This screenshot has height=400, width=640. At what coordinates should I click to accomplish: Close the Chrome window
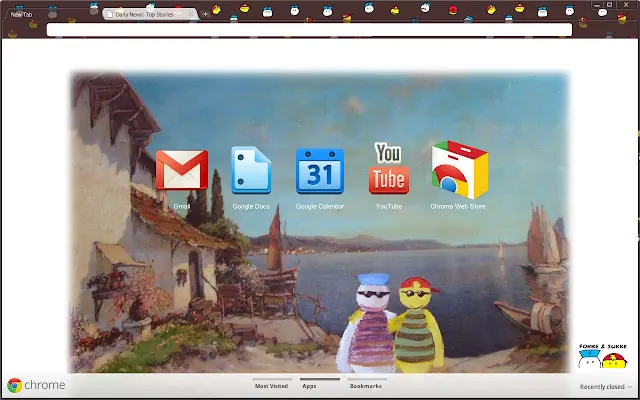(x=626, y=4)
